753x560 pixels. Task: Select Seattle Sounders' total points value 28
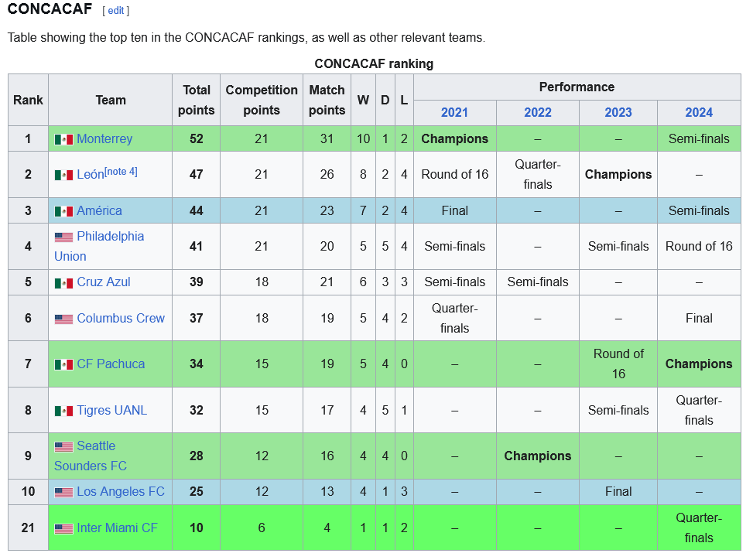(x=197, y=456)
